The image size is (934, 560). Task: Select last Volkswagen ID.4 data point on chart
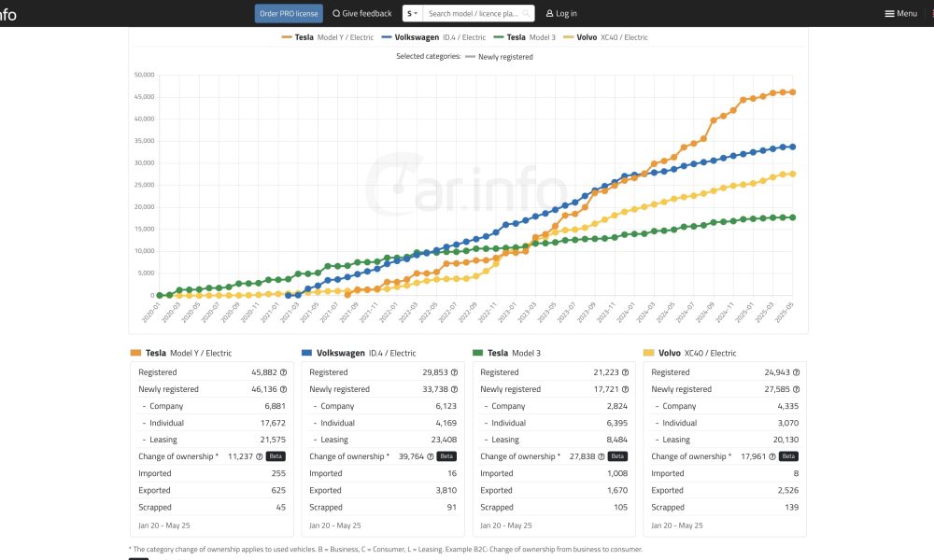(793, 147)
